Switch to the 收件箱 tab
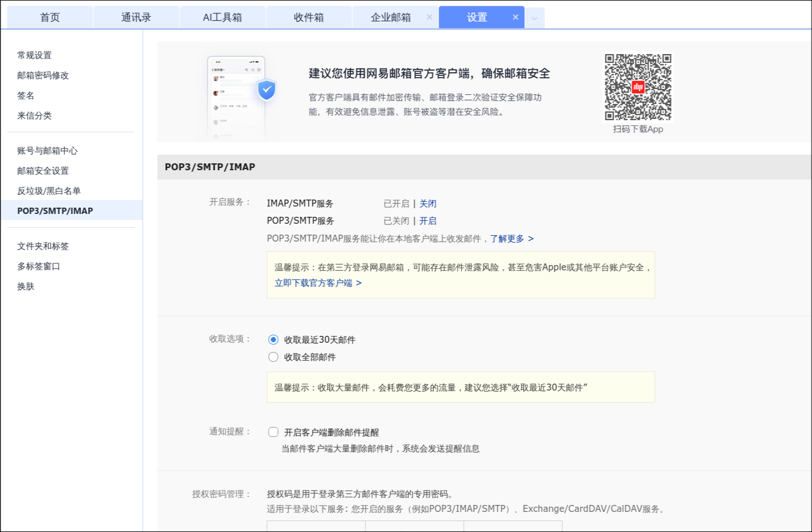Screen dimensions: 812x532 pyautogui.click(x=308, y=17)
